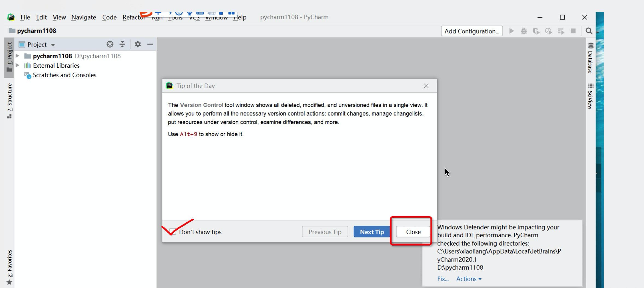Open the View menu
The image size is (644, 288).
coord(59,17)
